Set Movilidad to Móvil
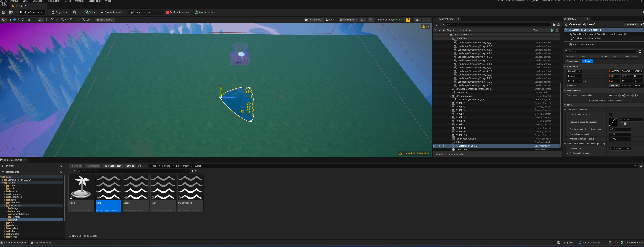This screenshot has width=644, height=247. point(638,86)
